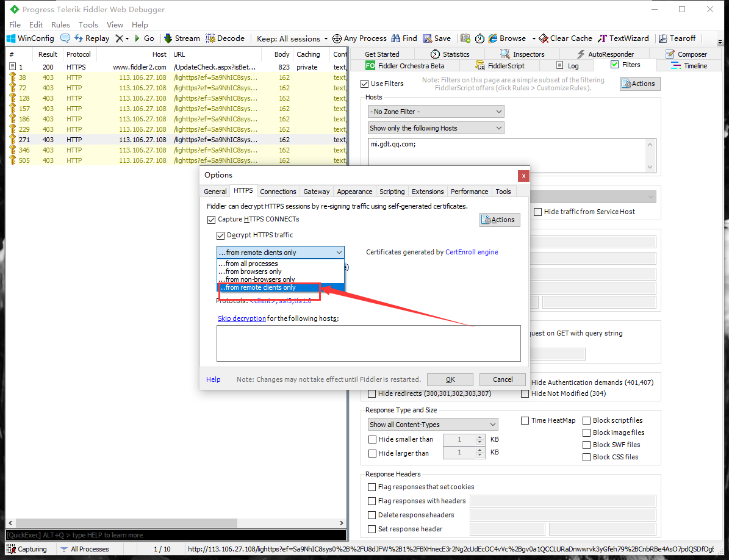Pick from remote clients only option
Viewport: 729px width, 560px height.
coord(281,288)
